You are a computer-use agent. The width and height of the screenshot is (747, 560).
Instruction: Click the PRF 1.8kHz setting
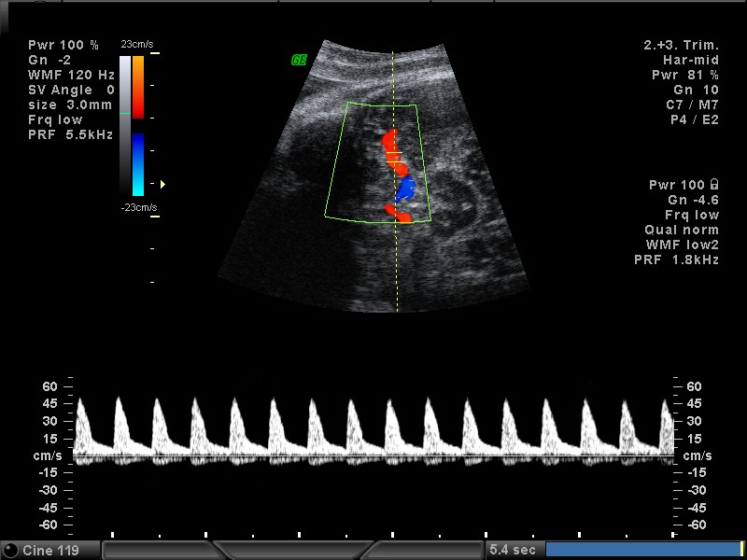[x=676, y=260]
